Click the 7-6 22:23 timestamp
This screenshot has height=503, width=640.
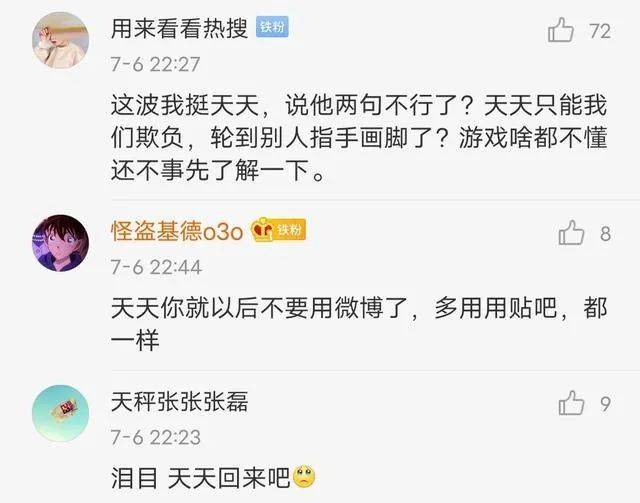[156, 437]
